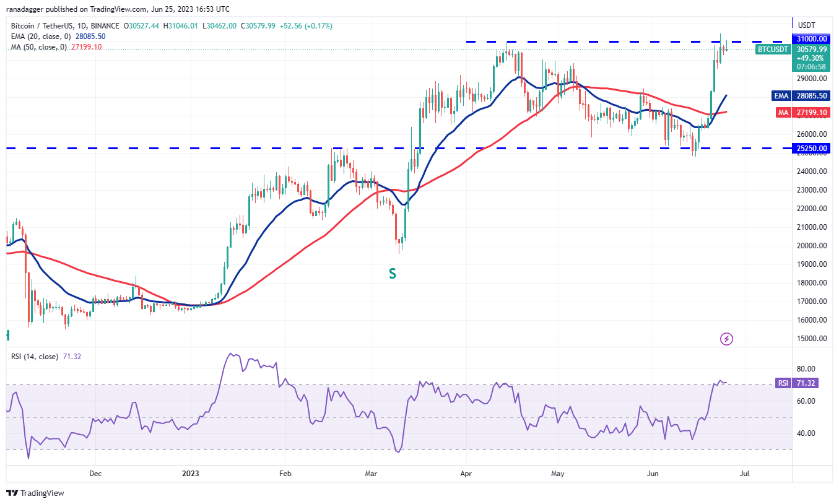This screenshot has height=504, width=839.
Task: Click the 25250.00 support level label
Action: point(811,149)
